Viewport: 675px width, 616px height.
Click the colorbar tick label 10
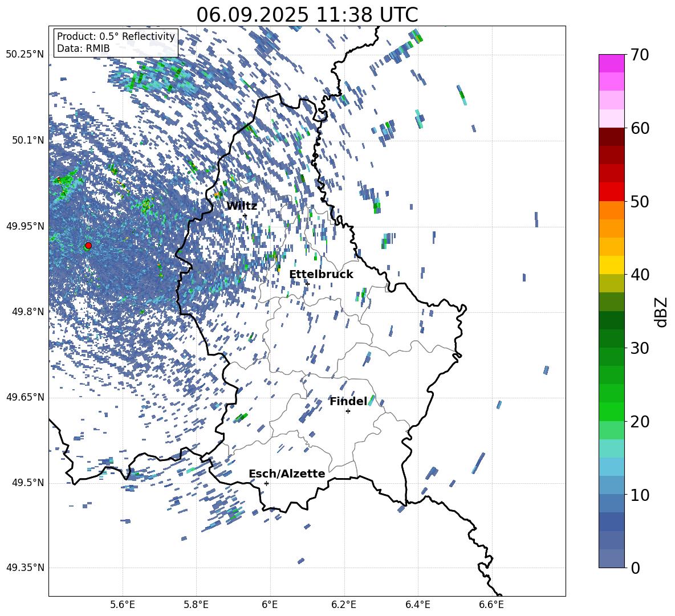click(640, 495)
